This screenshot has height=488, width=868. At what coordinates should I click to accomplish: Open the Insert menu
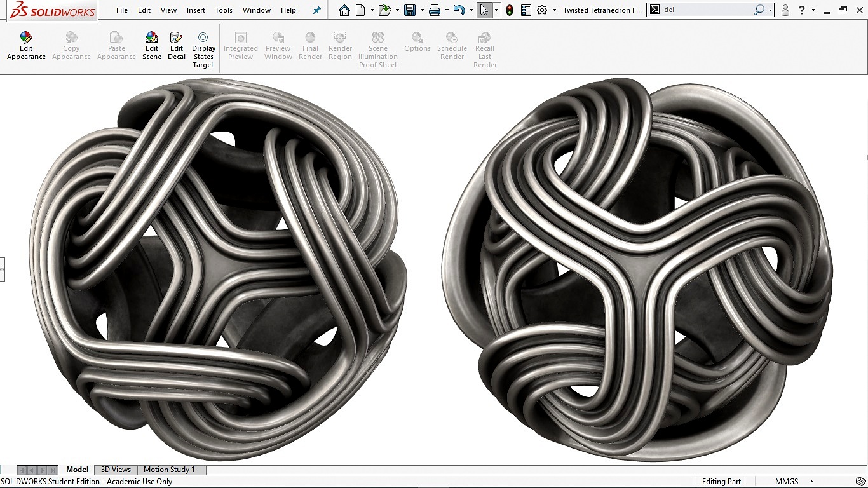pyautogui.click(x=196, y=10)
